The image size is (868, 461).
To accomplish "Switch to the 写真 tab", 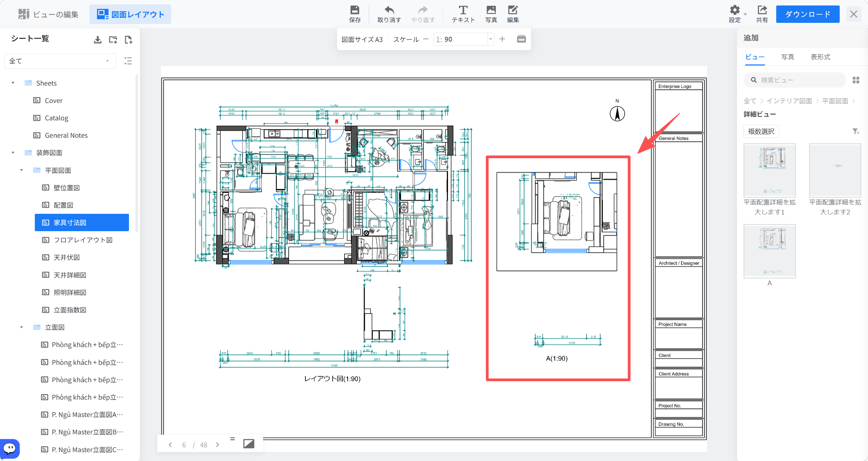I will point(787,57).
